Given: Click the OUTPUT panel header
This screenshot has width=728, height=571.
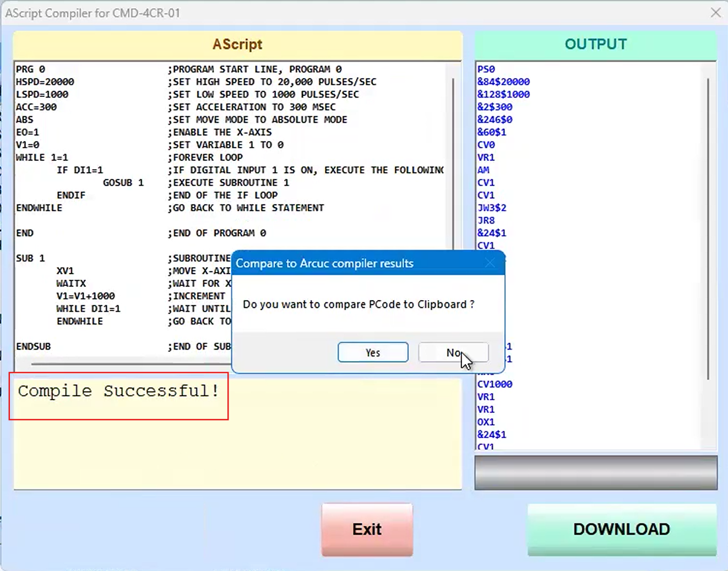Looking at the screenshot, I should pos(596,45).
